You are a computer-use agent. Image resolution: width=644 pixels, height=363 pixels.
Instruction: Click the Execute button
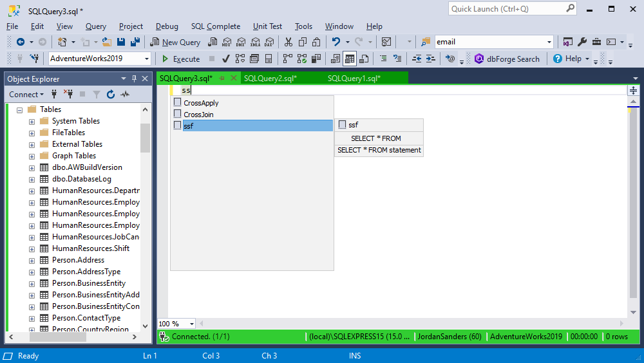point(181,59)
